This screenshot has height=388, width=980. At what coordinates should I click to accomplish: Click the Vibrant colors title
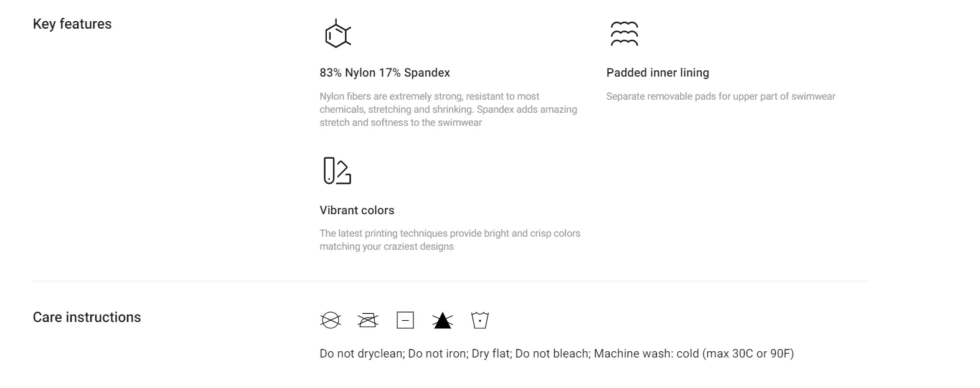tap(357, 211)
